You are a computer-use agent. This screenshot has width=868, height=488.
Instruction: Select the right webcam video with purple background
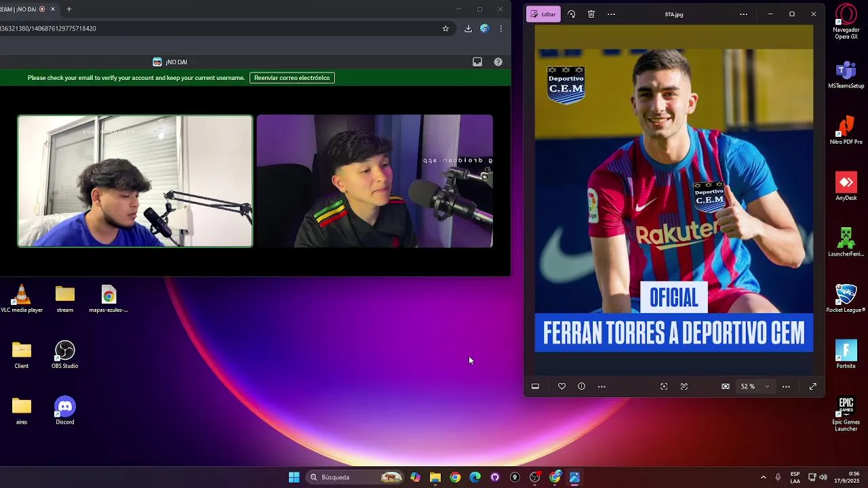(375, 181)
